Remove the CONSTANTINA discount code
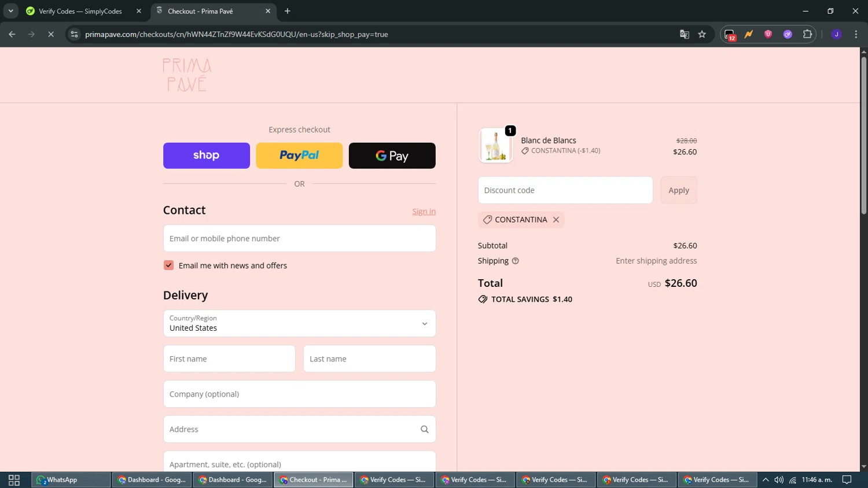Screen dimensions: 868x488 (x=556, y=220)
